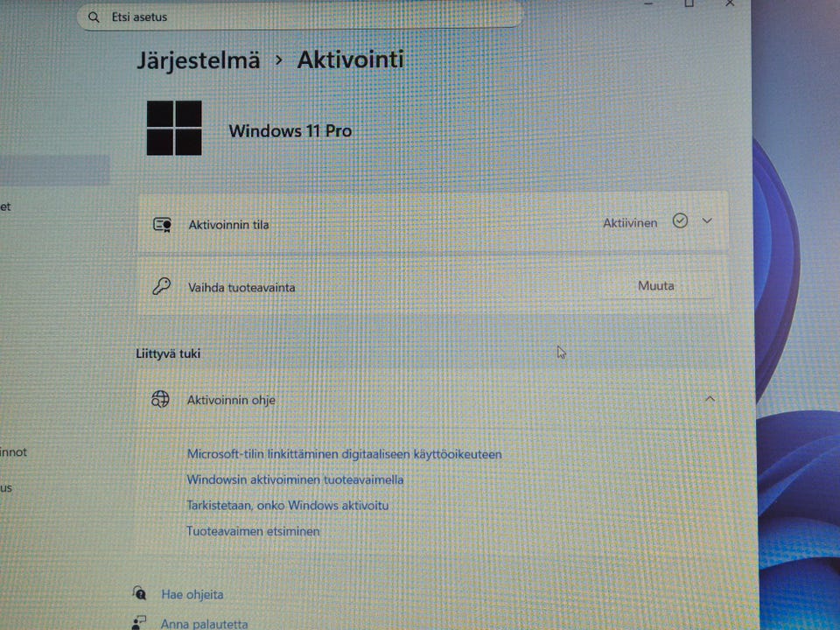840x630 pixels.
Task: Open Microsoft-tilin linkittäminen digitaaliseen käyttöoikeuteen link
Action: click(345, 454)
